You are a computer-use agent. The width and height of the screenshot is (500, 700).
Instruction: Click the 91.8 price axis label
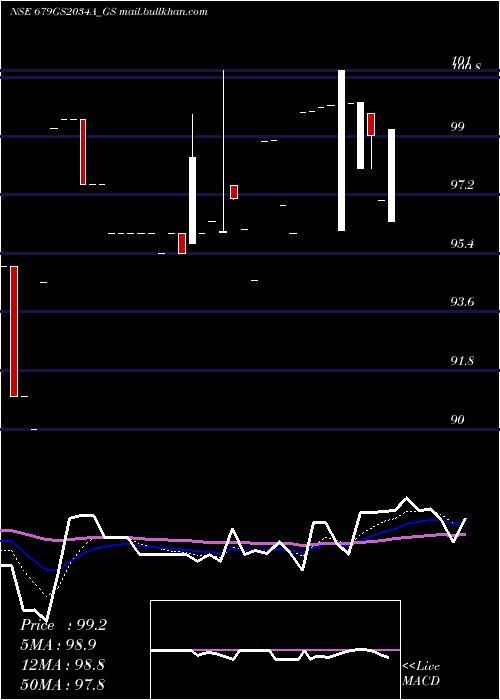(462, 361)
